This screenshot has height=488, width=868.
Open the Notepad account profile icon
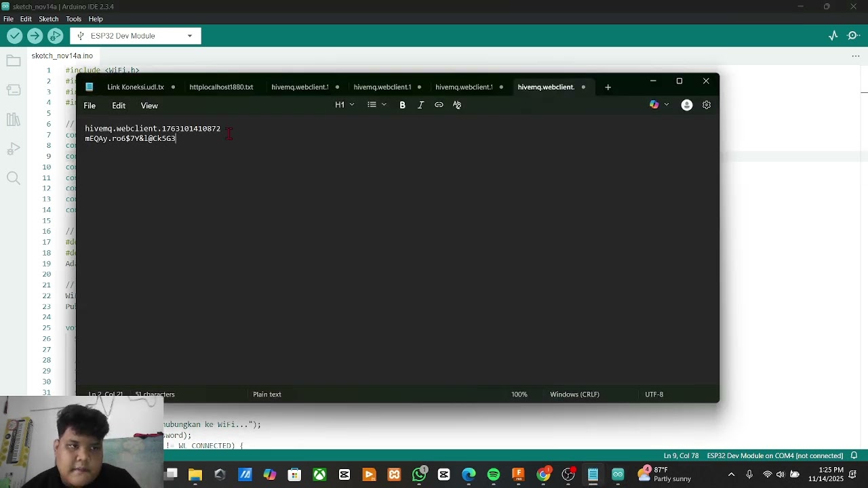tap(687, 105)
